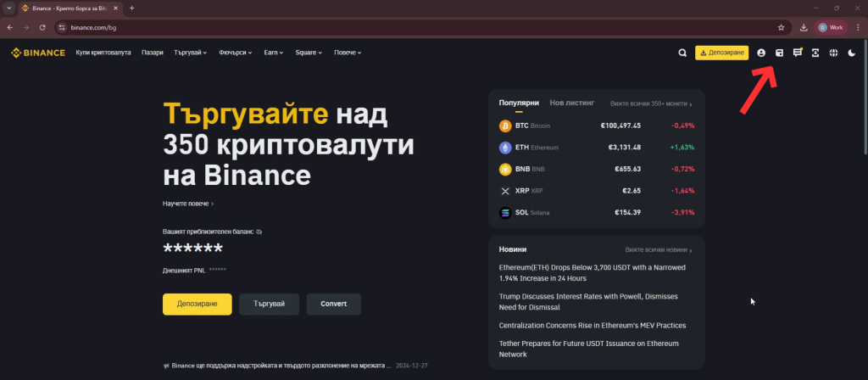
Task: Open Купи криптовалута menu item
Action: (x=103, y=53)
